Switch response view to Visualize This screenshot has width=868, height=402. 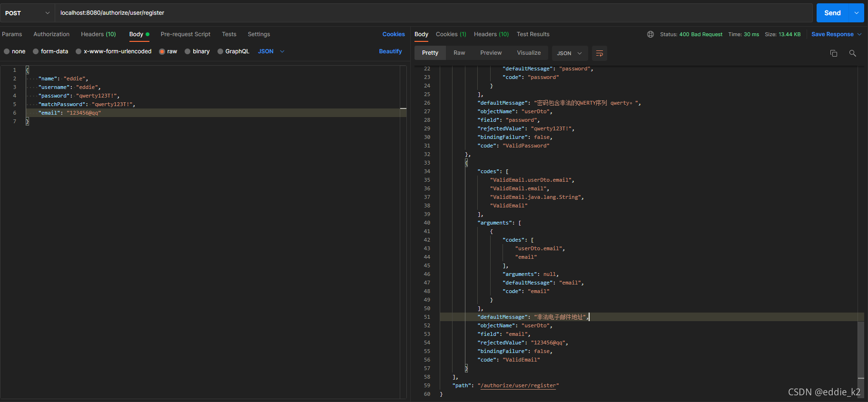[x=529, y=53]
